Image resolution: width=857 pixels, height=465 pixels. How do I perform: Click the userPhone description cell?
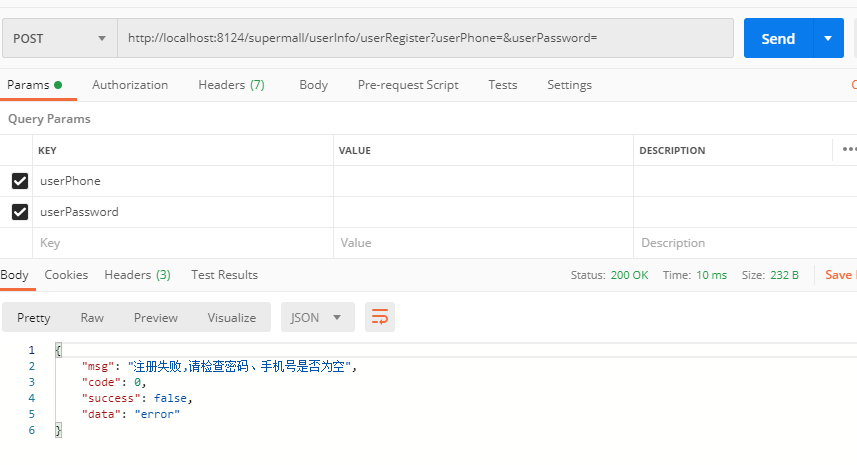click(x=746, y=181)
